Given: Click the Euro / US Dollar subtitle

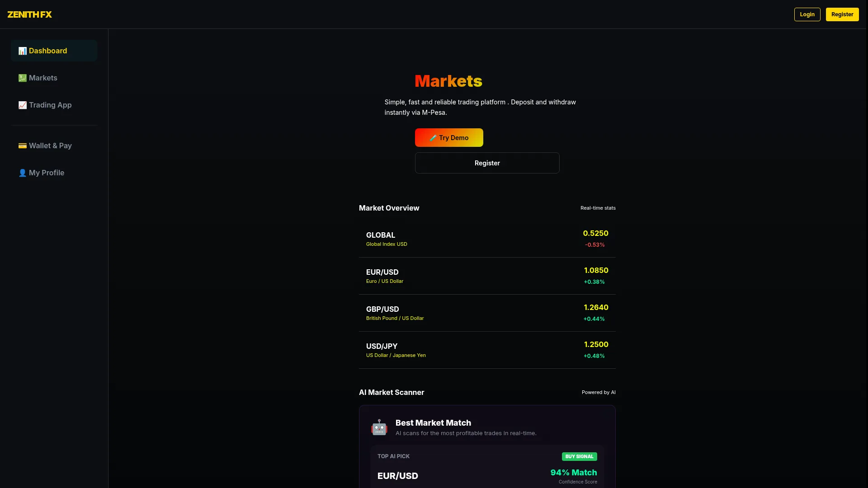Looking at the screenshot, I should pyautogui.click(x=385, y=282).
